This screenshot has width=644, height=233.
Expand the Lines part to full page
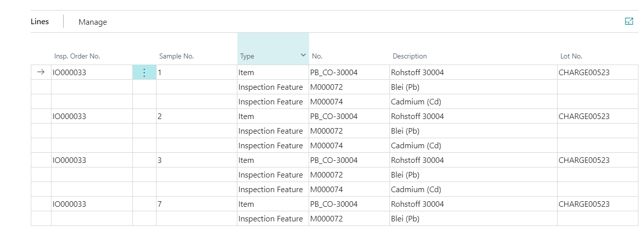point(629,21)
